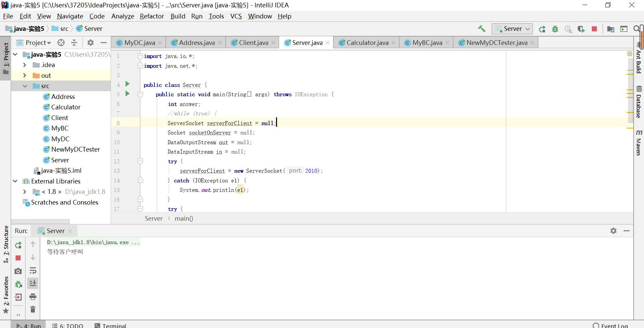The height and width of the screenshot is (328, 644).
Task: Click the camera thread dump icon
Action: [18, 271]
